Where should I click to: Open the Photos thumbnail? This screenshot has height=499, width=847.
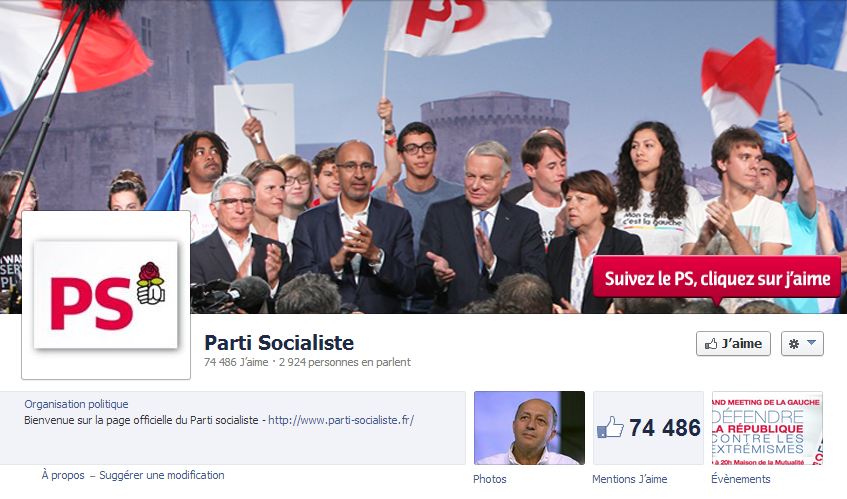tap(529, 428)
